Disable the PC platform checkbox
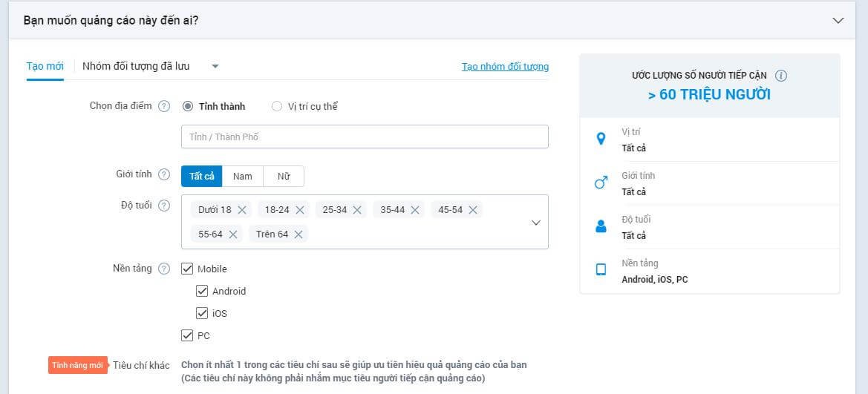 point(187,335)
